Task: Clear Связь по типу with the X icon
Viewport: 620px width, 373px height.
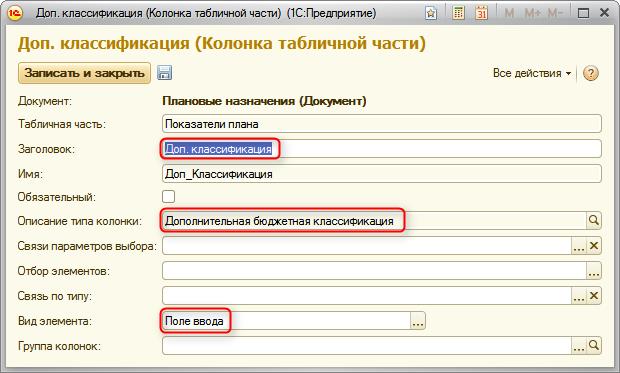Action: [x=594, y=296]
